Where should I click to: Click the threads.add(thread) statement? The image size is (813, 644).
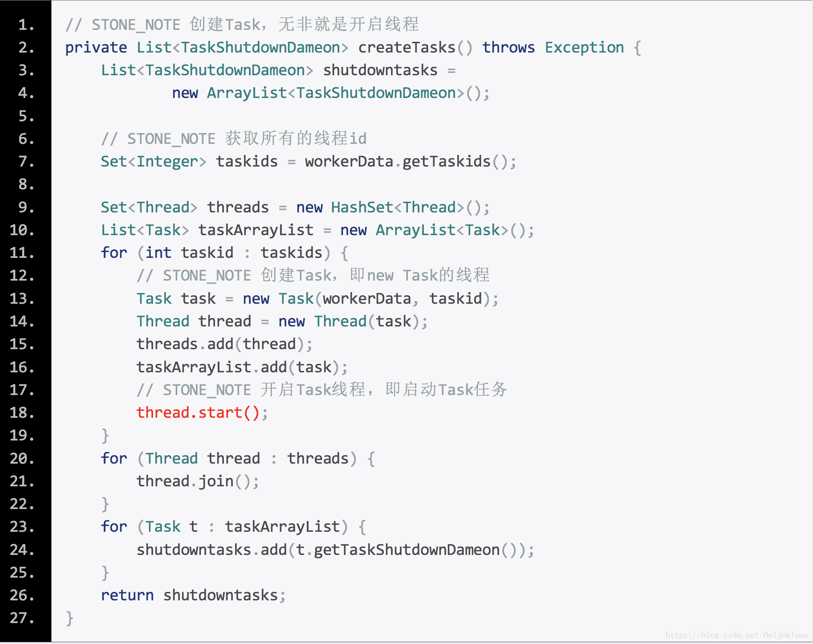click(x=224, y=344)
